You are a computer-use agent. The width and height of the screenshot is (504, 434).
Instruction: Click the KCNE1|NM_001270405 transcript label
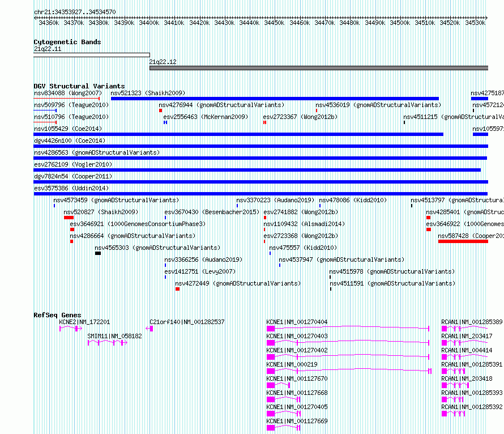coord(297,407)
